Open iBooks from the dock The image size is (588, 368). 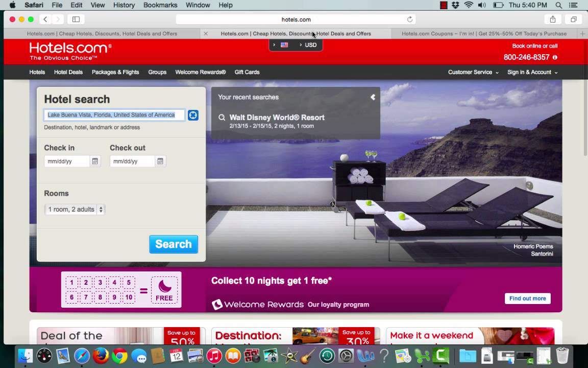(233, 356)
